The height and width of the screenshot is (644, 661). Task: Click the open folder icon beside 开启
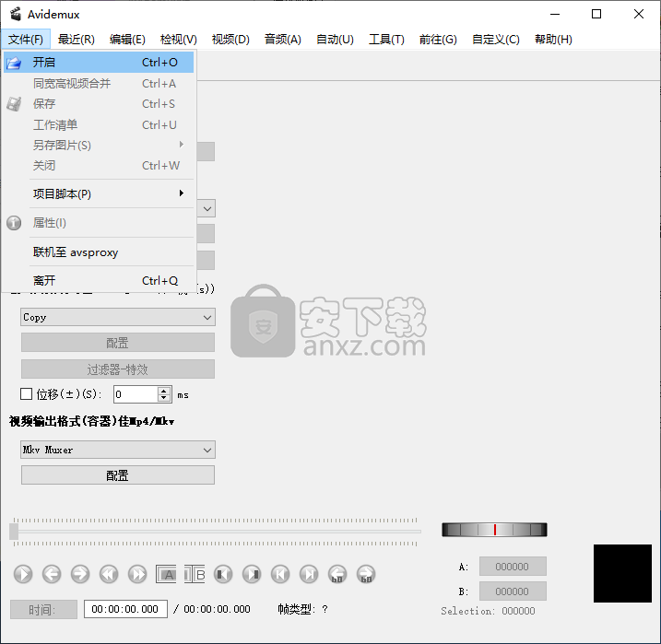tap(14, 63)
